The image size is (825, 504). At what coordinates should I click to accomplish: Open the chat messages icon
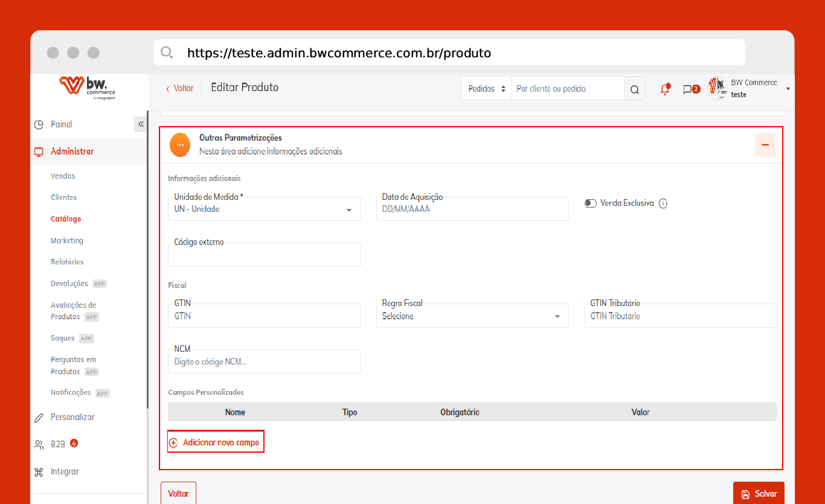click(688, 89)
